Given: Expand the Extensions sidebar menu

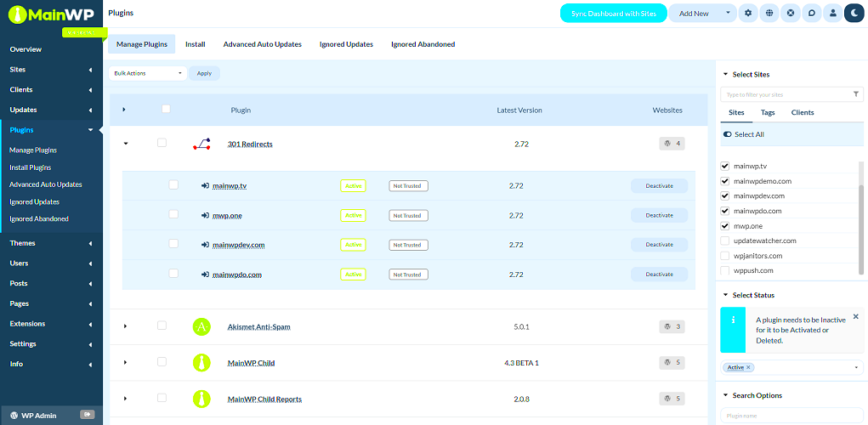Looking at the screenshot, I should coord(52,324).
